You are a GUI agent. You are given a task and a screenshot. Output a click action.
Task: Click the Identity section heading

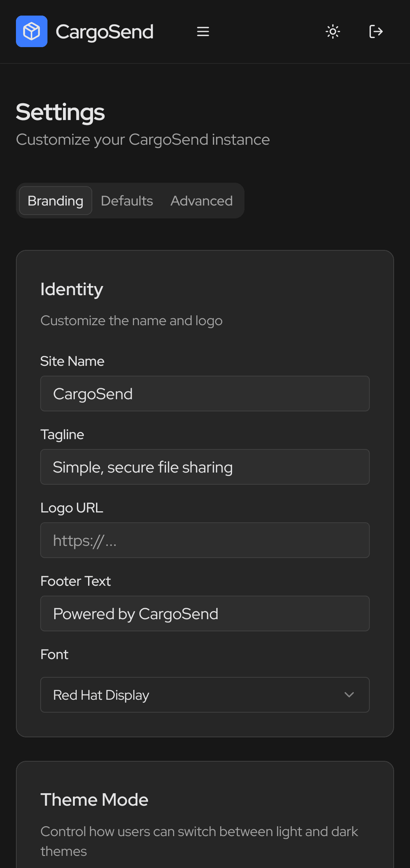pyautogui.click(x=72, y=289)
